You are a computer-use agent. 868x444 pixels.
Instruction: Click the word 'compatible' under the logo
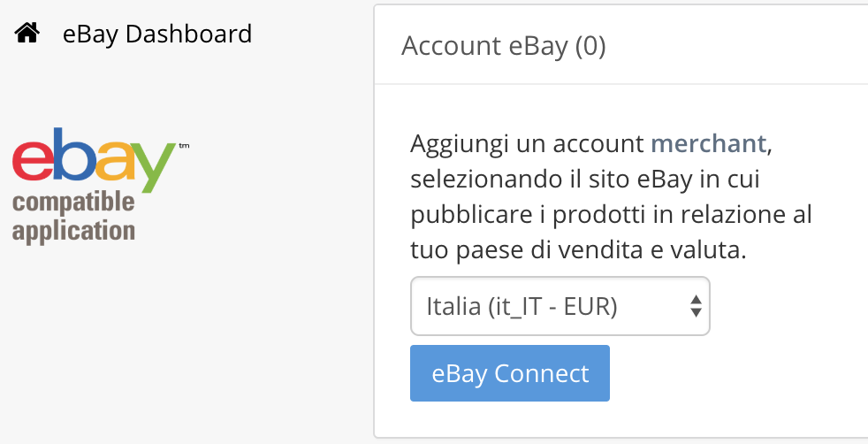point(73,204)
